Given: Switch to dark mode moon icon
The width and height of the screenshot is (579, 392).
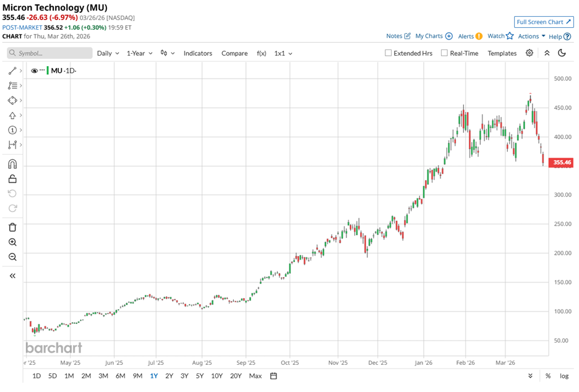Looking at the screenshot, I should click(x=562, y=53).
